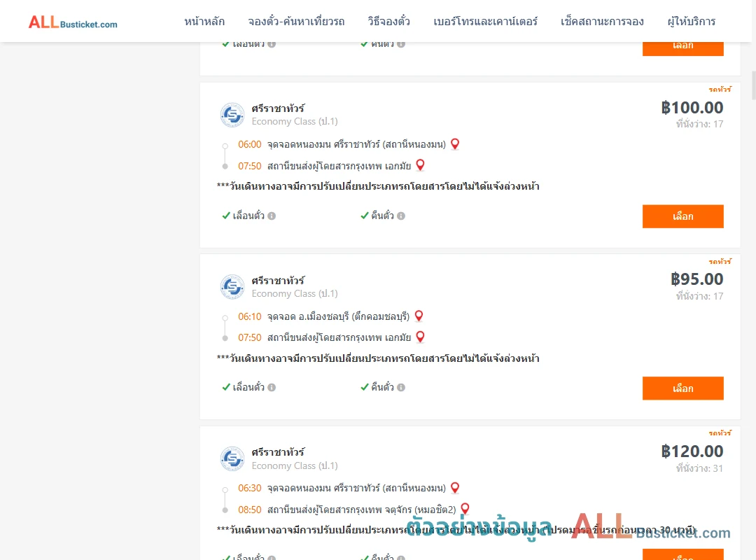
Task: Open map pin for 06:10 ตึกคอมชลบุรี departure
Action: (x=419, y=316)
